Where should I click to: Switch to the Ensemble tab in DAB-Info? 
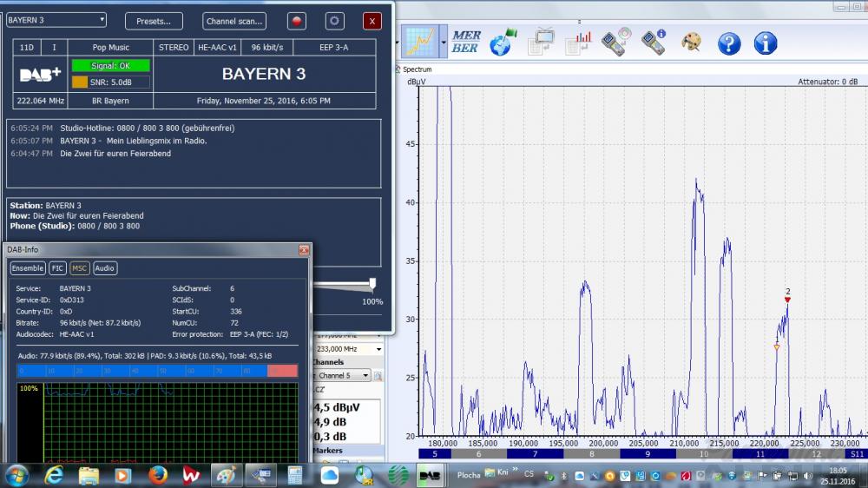[x=27, y=268]
